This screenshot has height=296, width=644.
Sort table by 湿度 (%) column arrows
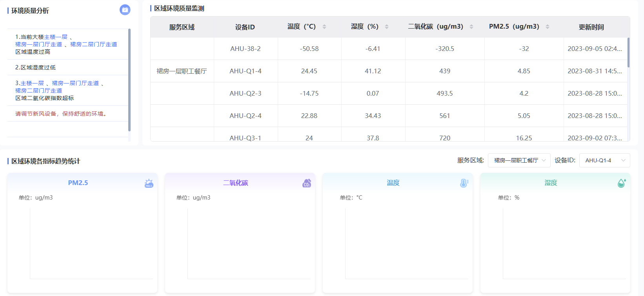click(x=387, y=27)
